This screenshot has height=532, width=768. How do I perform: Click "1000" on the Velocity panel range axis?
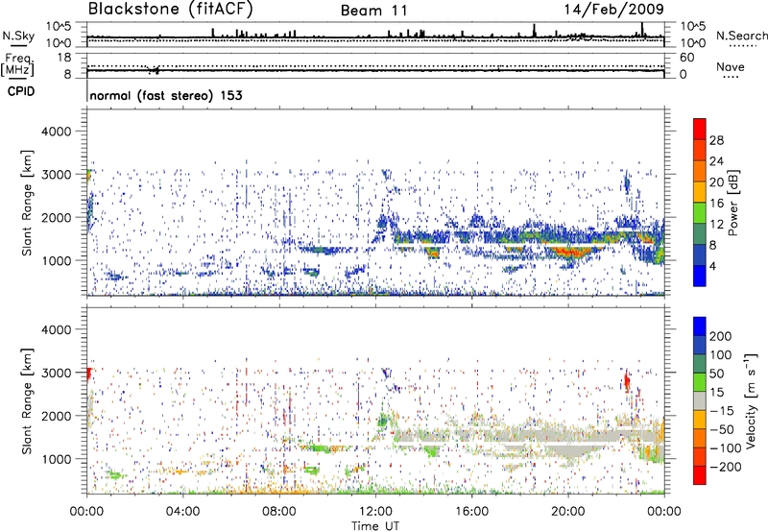[57, 459]
